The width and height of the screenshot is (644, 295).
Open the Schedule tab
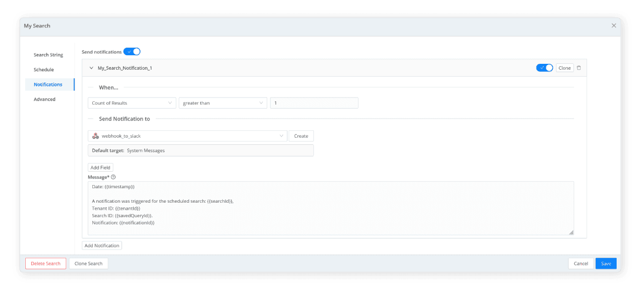click(43, 70)
